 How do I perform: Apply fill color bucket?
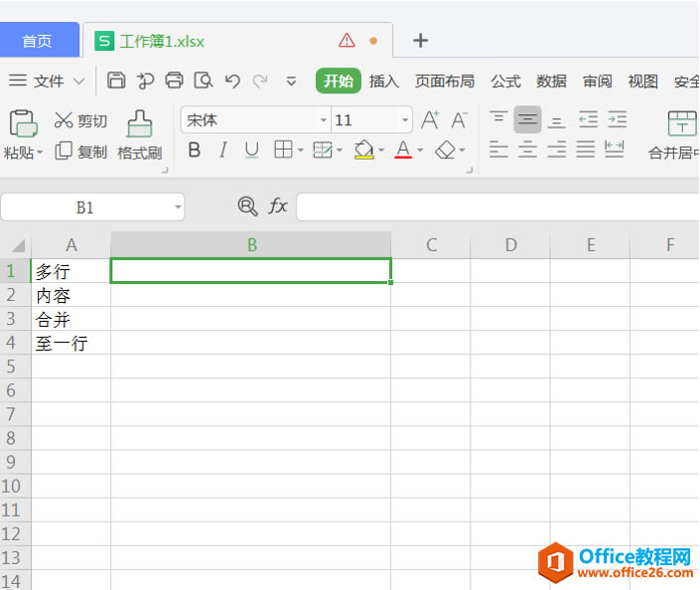point(364,150)
